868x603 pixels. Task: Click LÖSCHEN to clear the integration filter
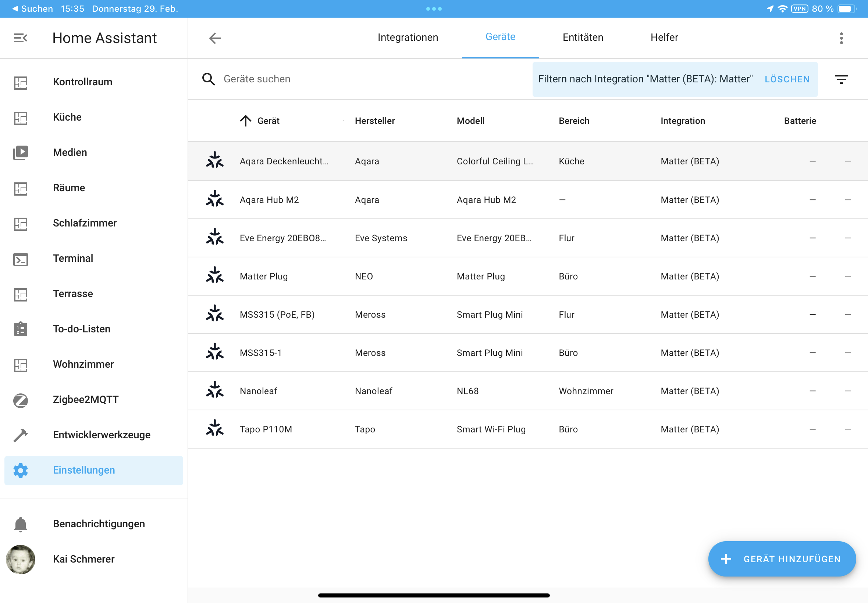[x=787, y=79]
